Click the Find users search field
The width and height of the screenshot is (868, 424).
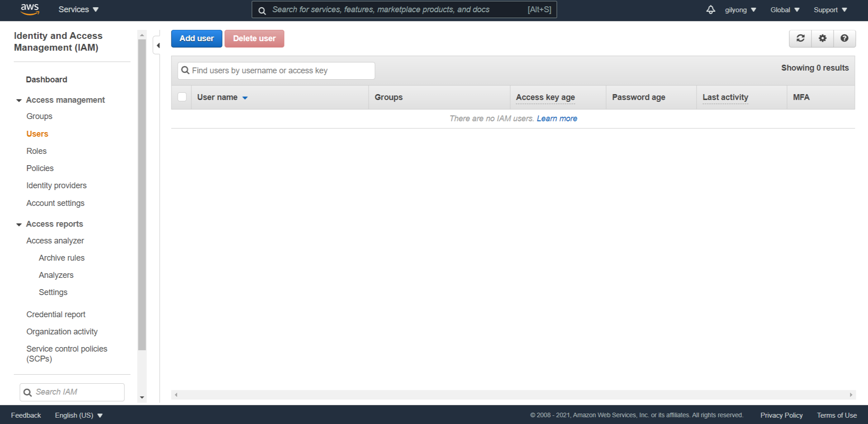click(x=276, y=71)
